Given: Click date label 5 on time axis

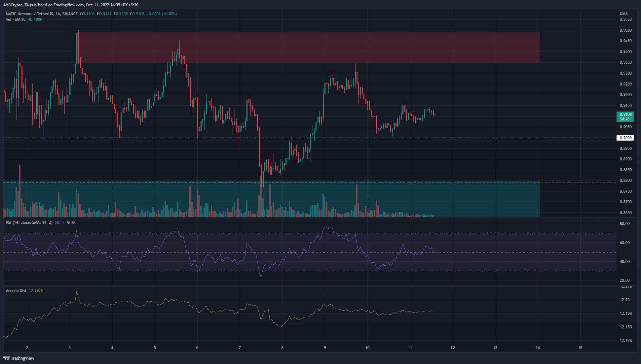Looking at the screenshot, I should tap(155, 348).
